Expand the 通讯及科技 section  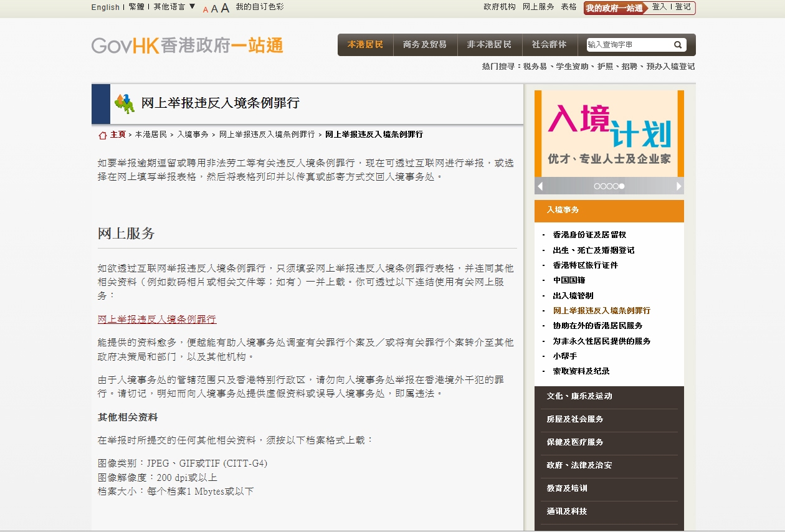[x=609, y=511]
